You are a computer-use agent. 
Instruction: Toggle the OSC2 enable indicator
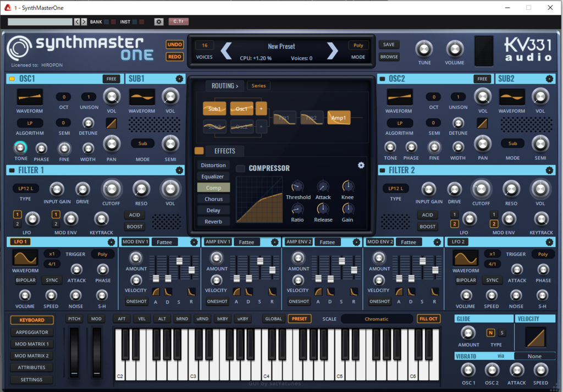click(x=382, y=79)
